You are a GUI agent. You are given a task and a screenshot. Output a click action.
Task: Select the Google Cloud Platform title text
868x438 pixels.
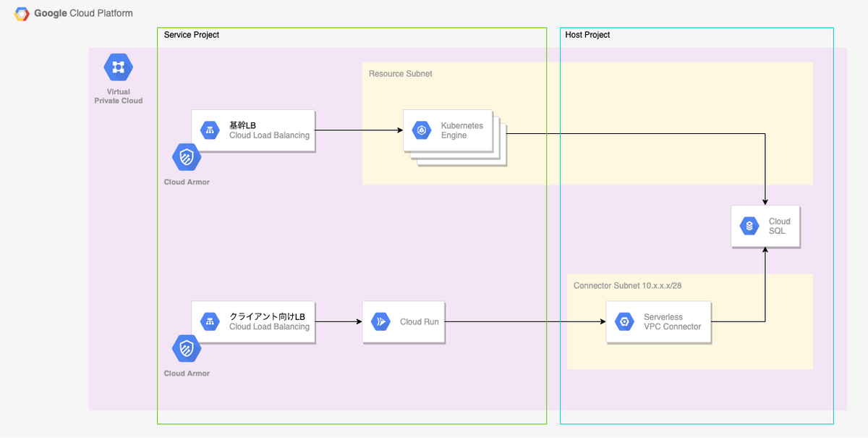83,14
